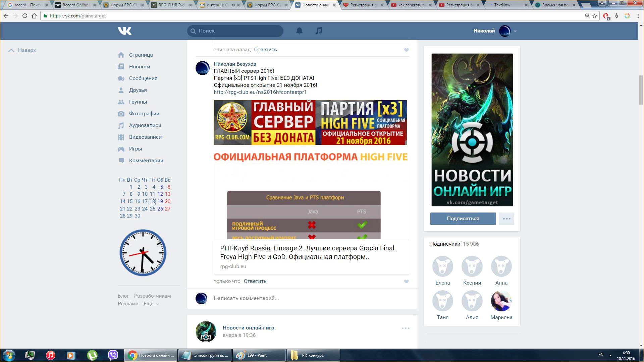Screen dimensions: 644x362
Task: Open Chrome three-dot menu
Action: 638,16
